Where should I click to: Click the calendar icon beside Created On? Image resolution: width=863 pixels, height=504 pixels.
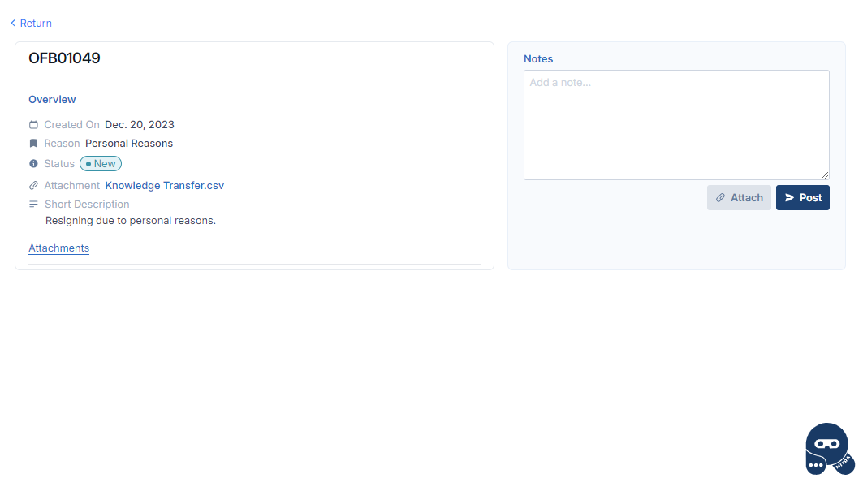(x=33, y=125)
